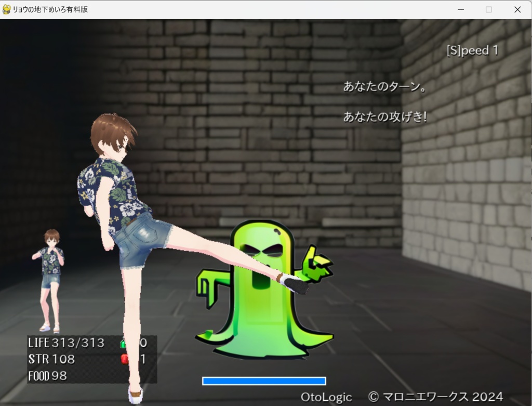
Task: Click the game application icon in title bar
Action: click(x=6, y=9)
